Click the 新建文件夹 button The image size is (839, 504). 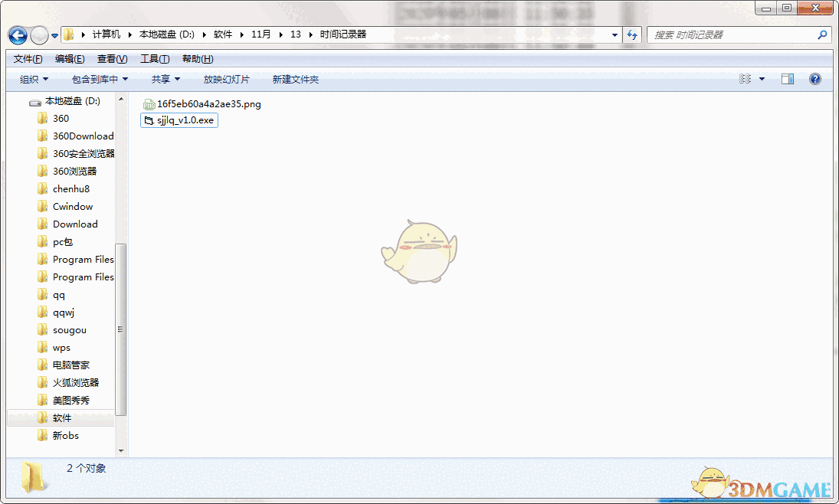point(295,79)
